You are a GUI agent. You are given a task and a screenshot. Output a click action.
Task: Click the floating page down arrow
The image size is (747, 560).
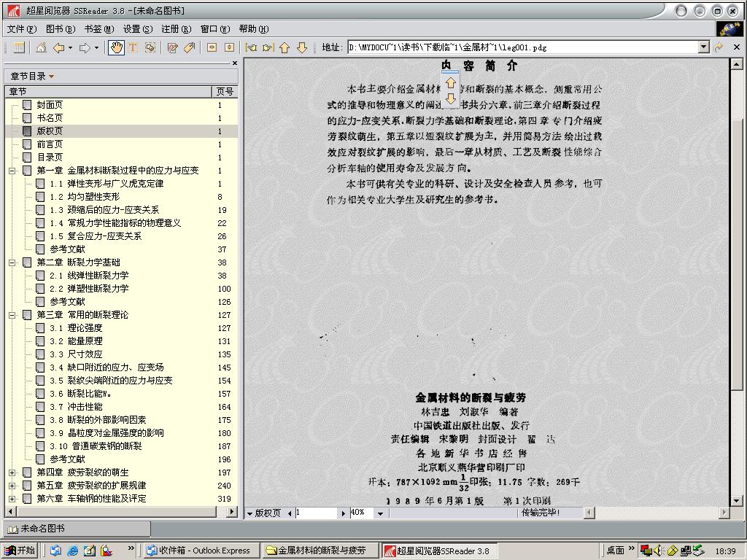tap(451, 98)
